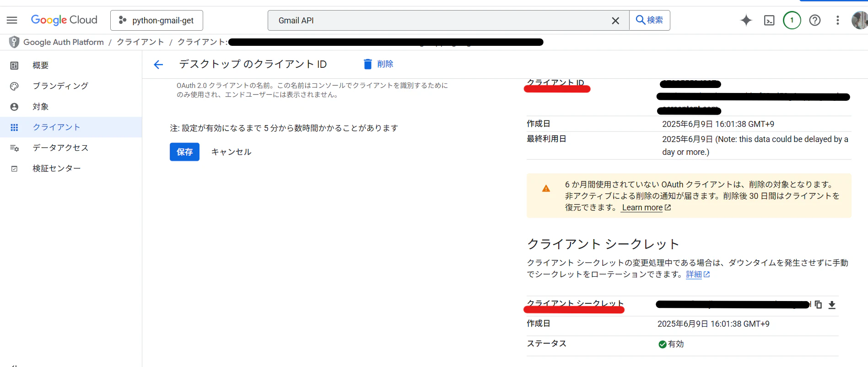
Task: Go back using the blue arrow
Action: click(x=158, y=65)
